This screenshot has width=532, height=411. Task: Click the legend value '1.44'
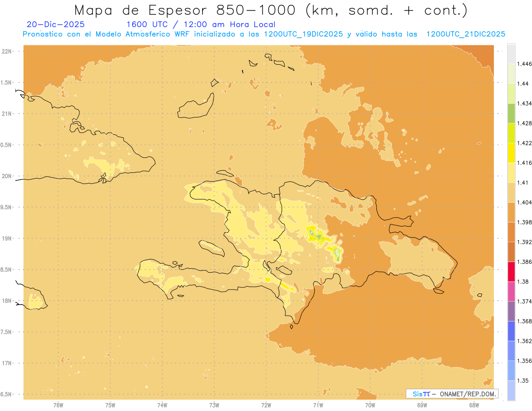[523, 83]
